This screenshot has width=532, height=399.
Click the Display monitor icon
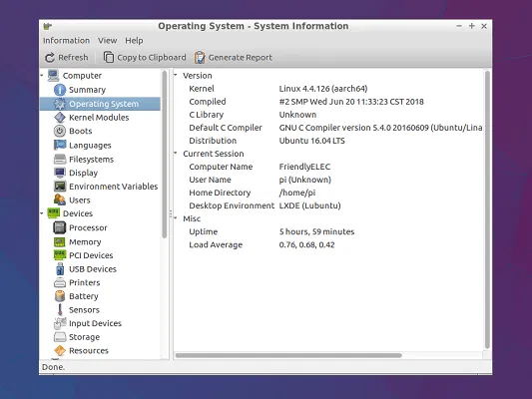point(60,173)
